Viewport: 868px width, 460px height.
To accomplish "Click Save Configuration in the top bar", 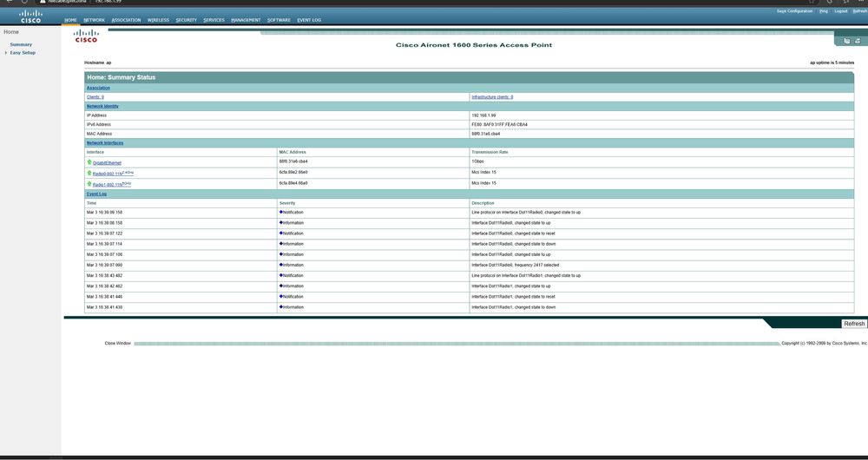I will [x=795, y=11].
